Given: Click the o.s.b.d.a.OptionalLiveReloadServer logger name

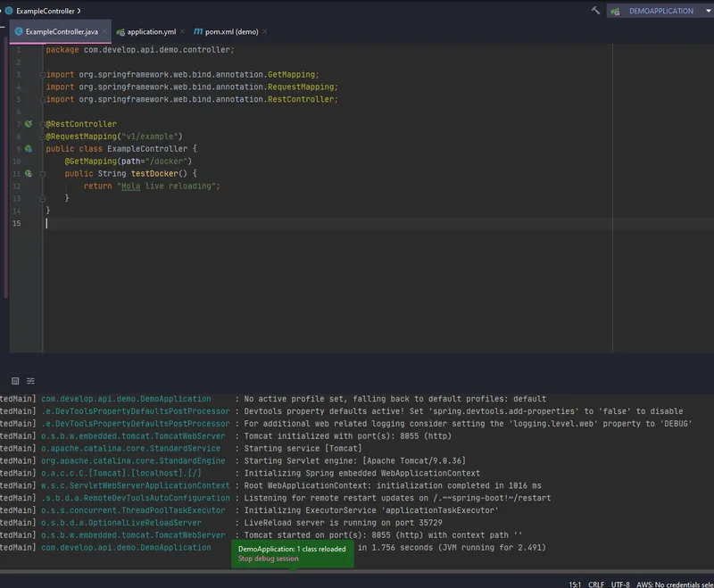Looking at the screenshot, I should 121,523.
